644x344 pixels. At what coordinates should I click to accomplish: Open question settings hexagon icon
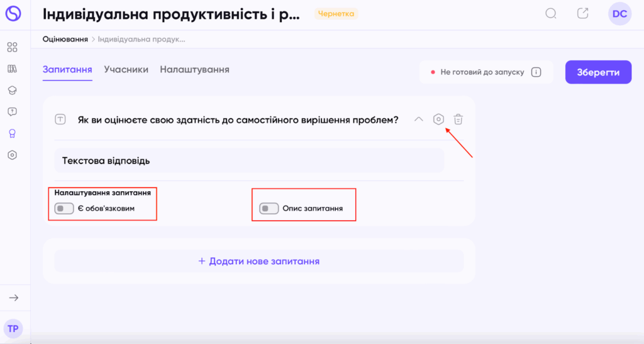click(x=439, y=119)
